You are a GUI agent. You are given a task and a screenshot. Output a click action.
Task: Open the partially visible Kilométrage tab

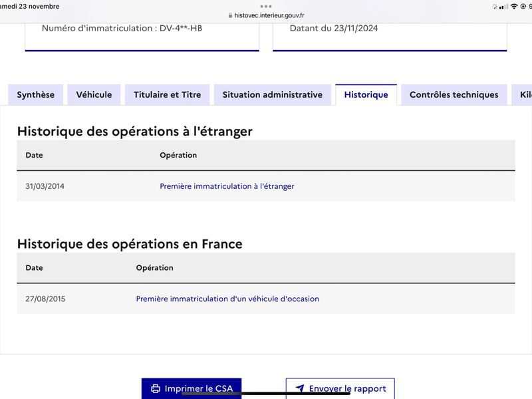coord(522,94)
